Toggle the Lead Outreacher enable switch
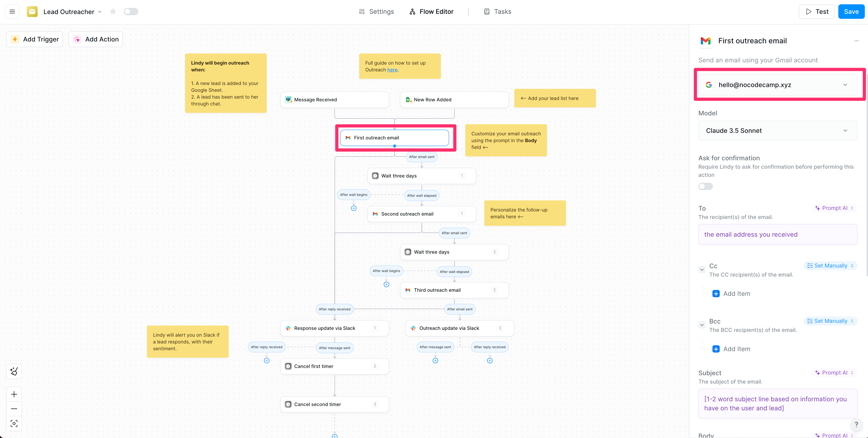The height and width of the screenshot is (438, 868). 131,12
